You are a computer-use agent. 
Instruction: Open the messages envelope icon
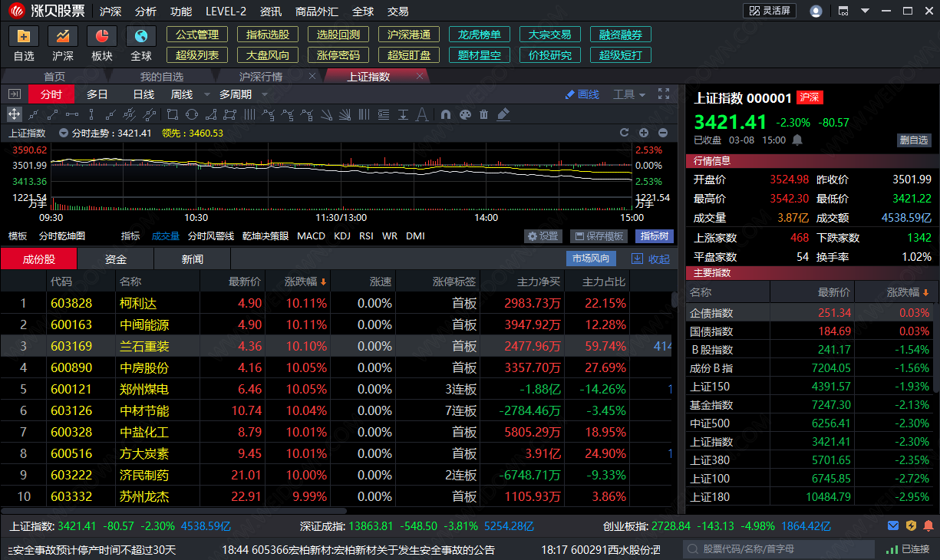(x=893, y=525)
